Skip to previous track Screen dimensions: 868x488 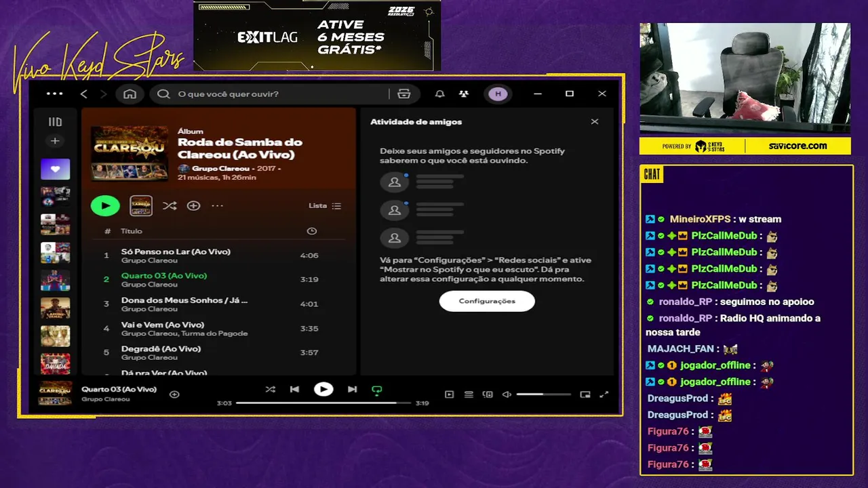point(294,389)
